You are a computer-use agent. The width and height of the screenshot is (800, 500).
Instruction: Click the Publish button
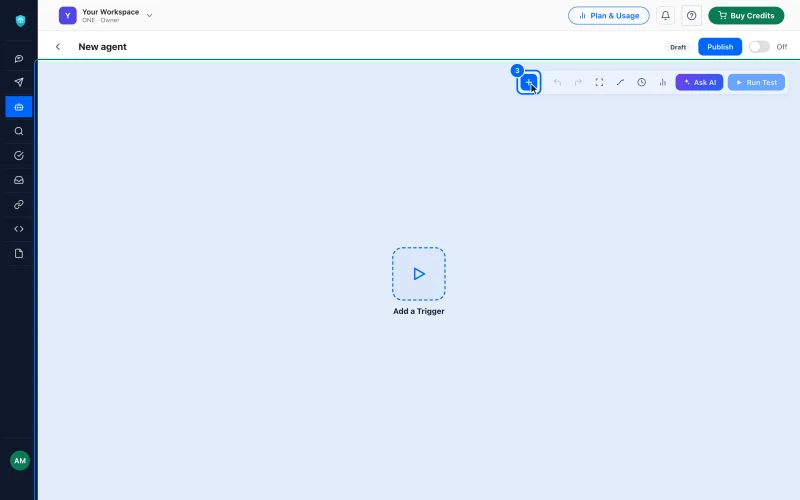click(720, 47)
